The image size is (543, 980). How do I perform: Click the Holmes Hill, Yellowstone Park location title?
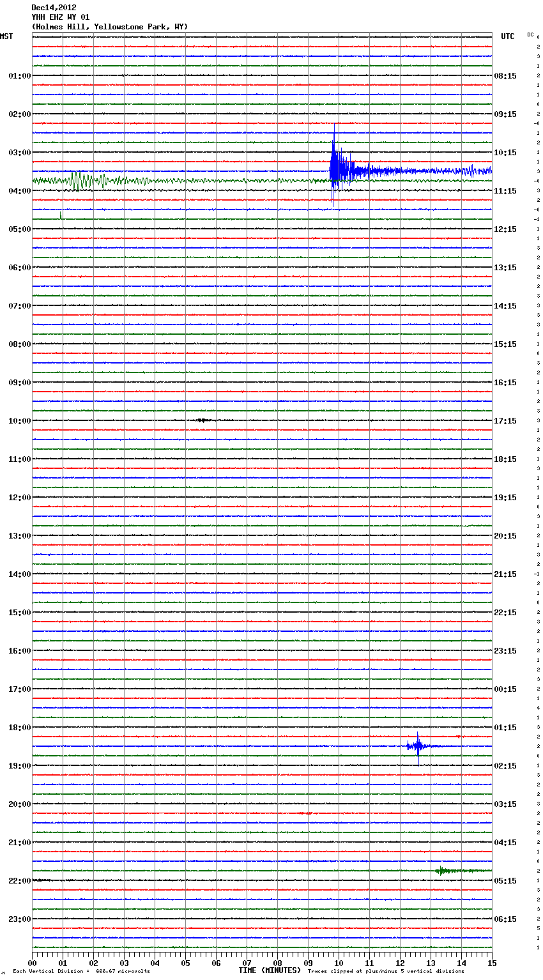point(110,27)
